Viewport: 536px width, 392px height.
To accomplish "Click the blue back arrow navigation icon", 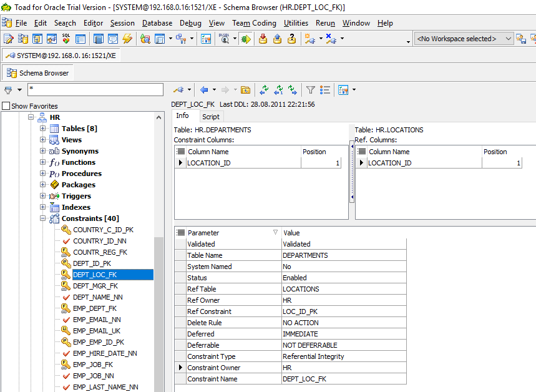I will pos(204,90).
